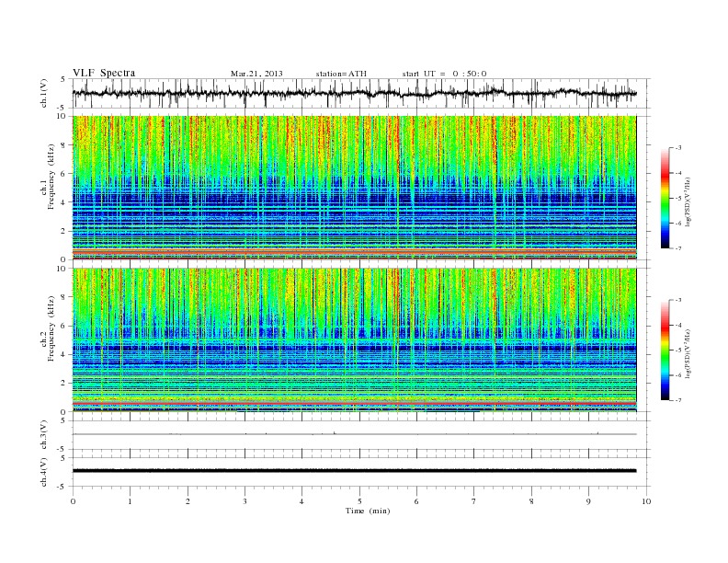This screenshot has height=563, width=728.
Task: Click the ch.2 "Frequency (kHz)" axis label
Action: pos(51,327)
